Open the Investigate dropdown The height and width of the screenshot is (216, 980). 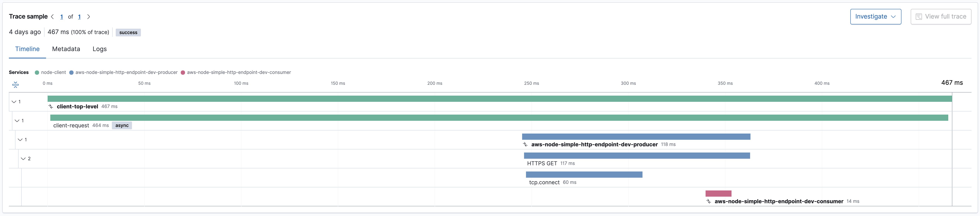(x=876, y=16)
